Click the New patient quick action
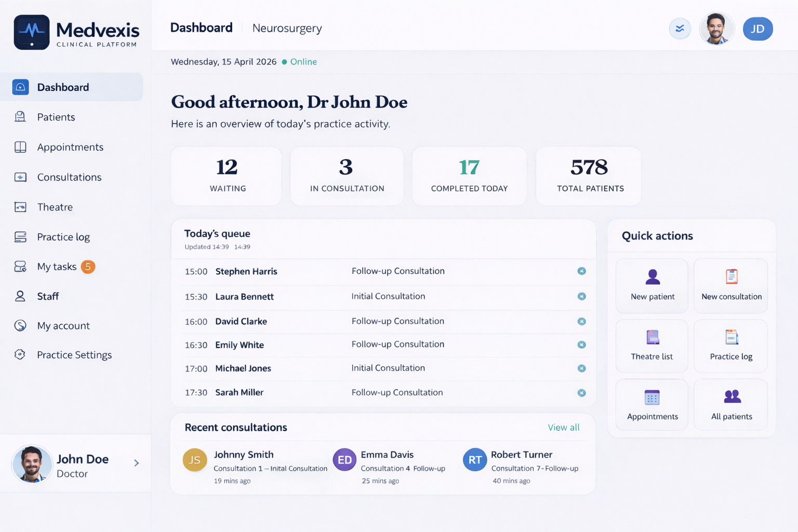This screenshot has height=532, width=798. [651, 286]
